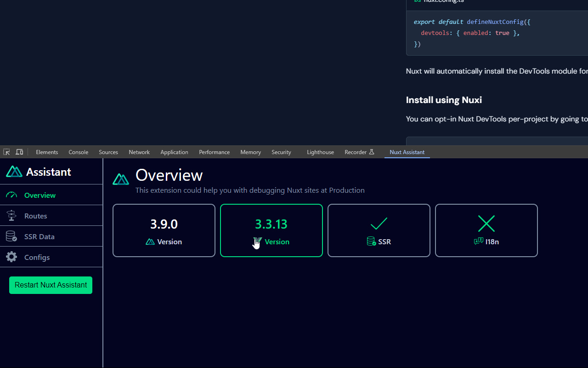The image size is (588, 368).
Task: Click the gear icon beside Configs
Action: 11,257
